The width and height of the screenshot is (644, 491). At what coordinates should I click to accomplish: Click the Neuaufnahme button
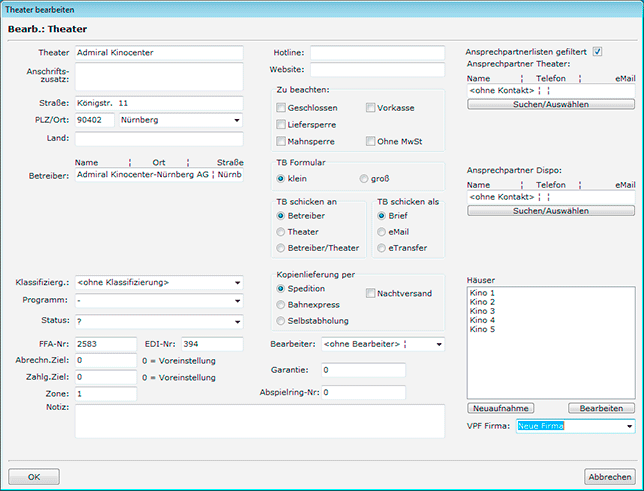[x=500, y=408]
